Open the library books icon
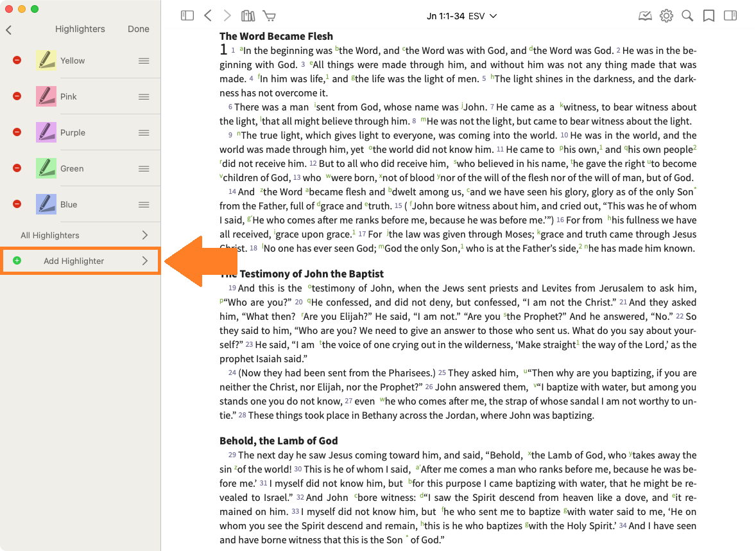 coord(248,16)
